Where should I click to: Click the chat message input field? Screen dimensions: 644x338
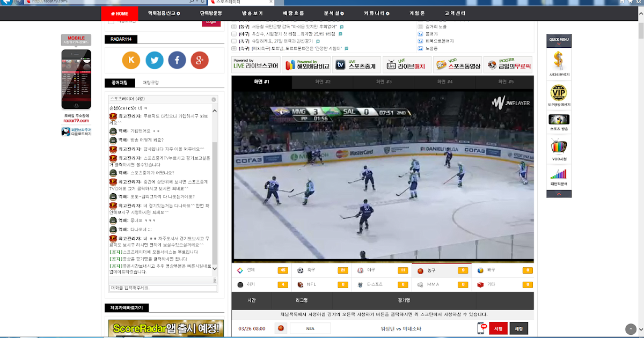(x=163, y=288)
